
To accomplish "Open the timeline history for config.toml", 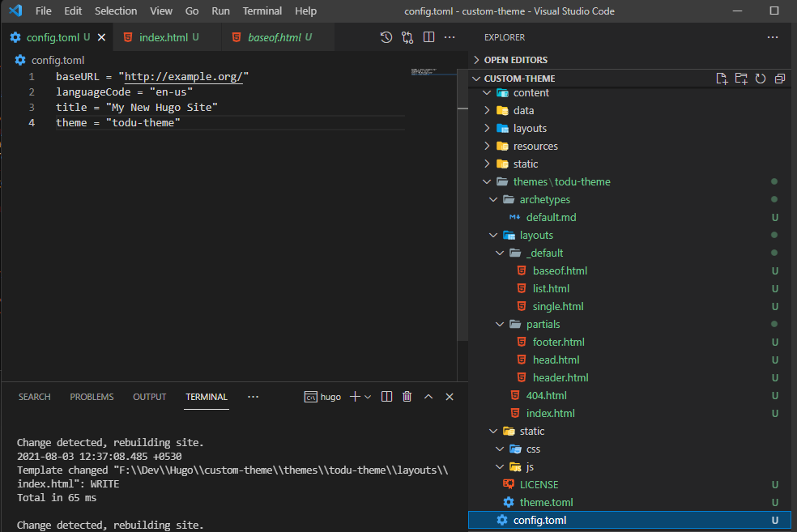I will 386,36.
